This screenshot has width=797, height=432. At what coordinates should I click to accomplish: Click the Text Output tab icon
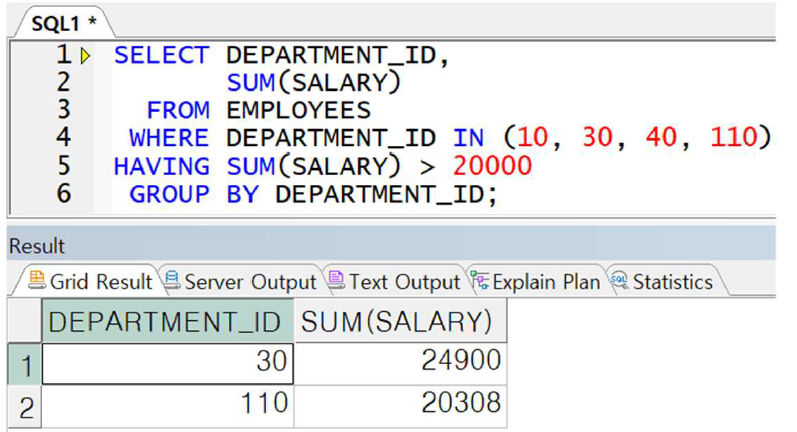click(336, 280)
